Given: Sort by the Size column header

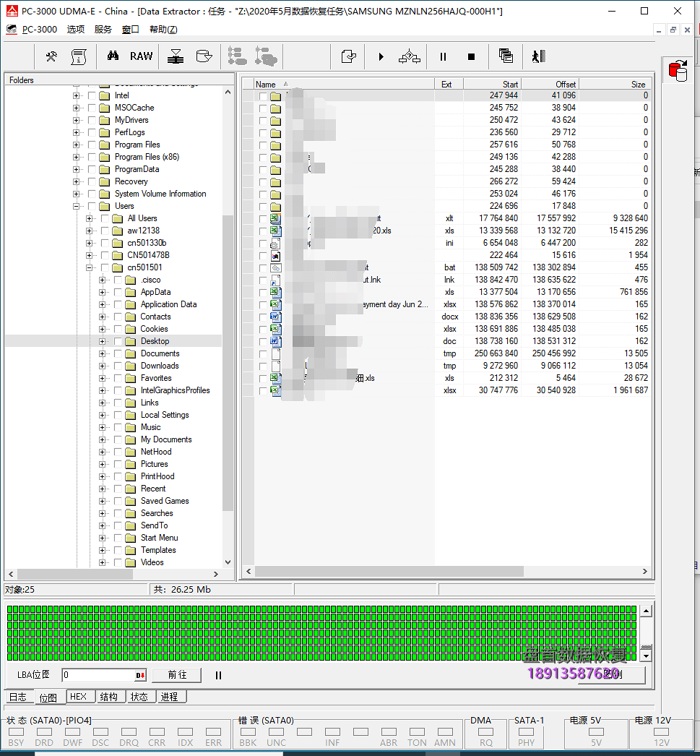Looking at the screenshot, I should pyautogui.click(x=615, y=84).
